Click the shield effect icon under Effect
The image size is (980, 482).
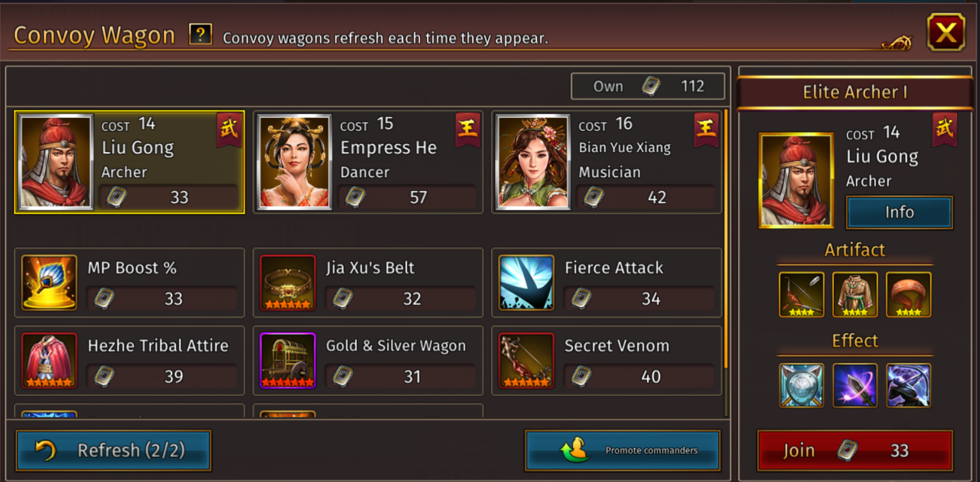[801, 385]
